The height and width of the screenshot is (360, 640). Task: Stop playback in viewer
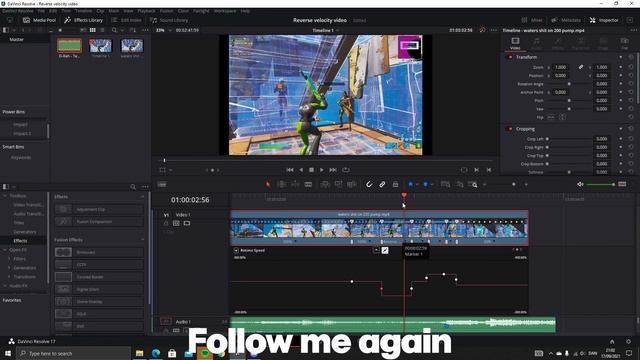(311, 170)
